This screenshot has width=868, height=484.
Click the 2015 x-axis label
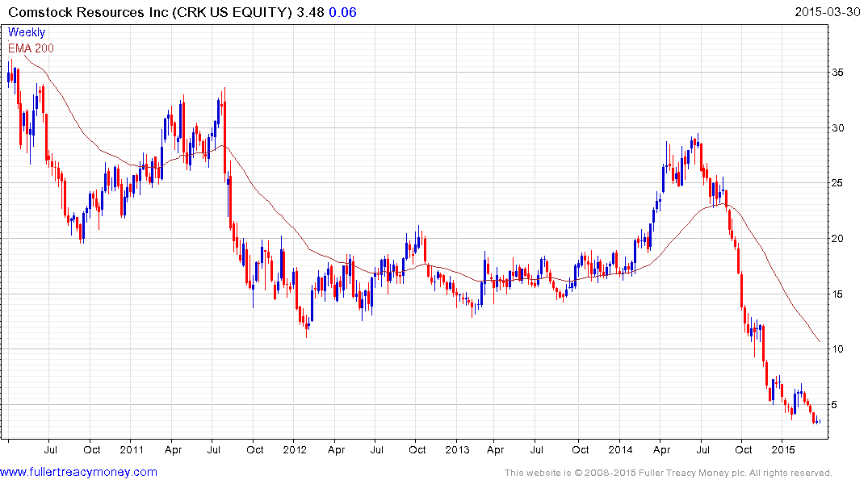[x=782, y=449]
